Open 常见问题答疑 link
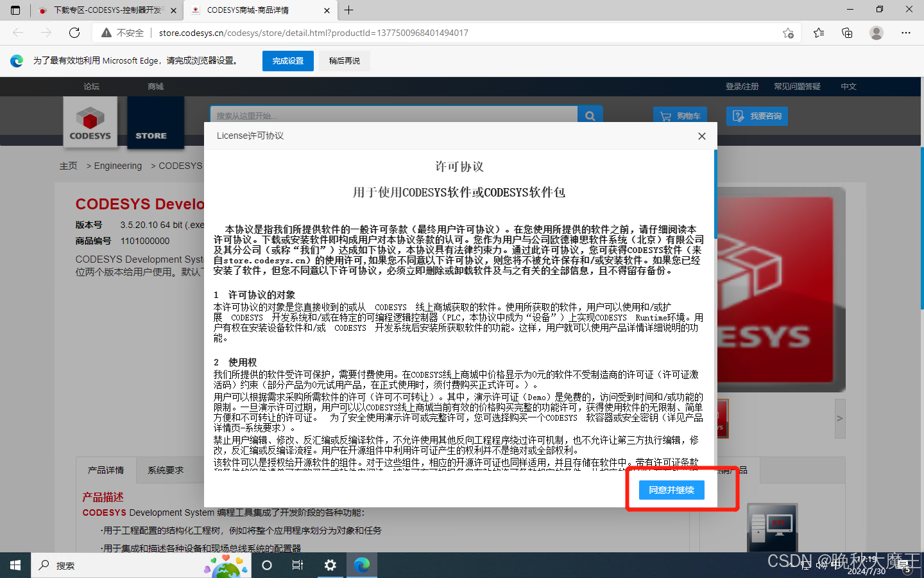The width and height of the screenshot is (924, 578). [797, 87]
